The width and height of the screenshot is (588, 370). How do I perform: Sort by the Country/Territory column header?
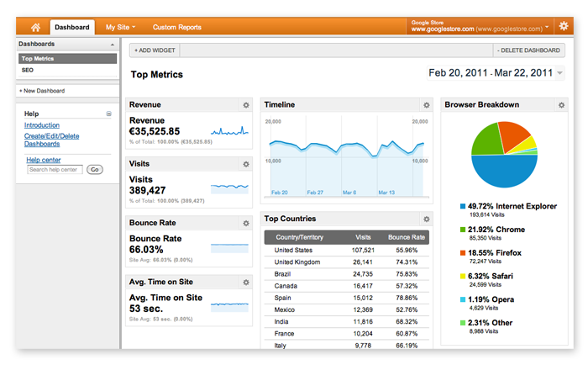coord(299,237)
